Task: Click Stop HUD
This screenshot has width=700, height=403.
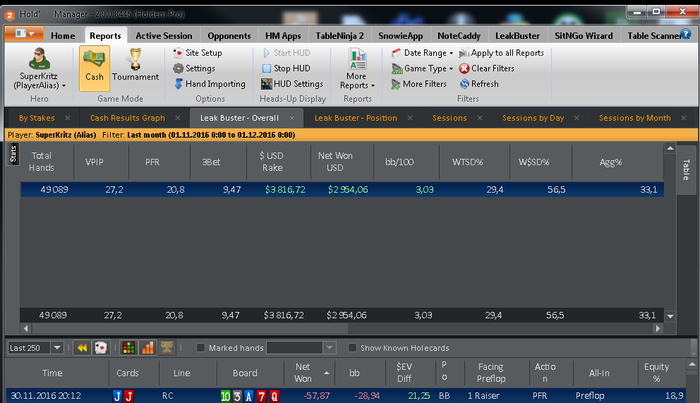Action: [286, 68]
